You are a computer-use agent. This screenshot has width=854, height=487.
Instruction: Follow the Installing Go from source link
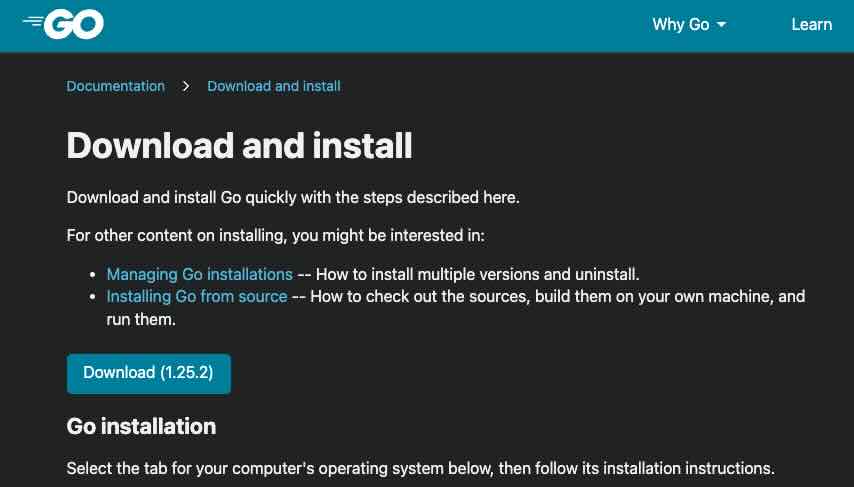pos(197,297)
